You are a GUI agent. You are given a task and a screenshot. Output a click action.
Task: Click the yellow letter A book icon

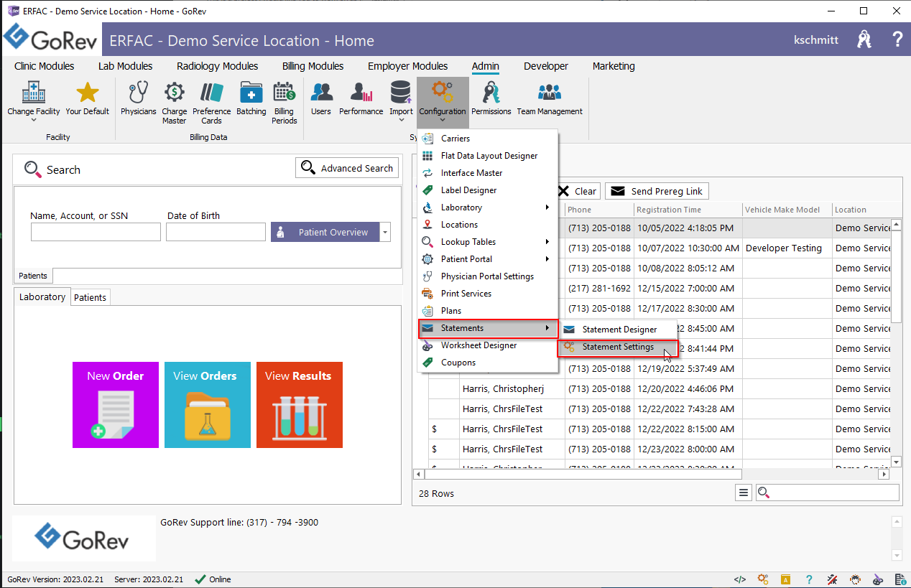(x=786, y=579)
